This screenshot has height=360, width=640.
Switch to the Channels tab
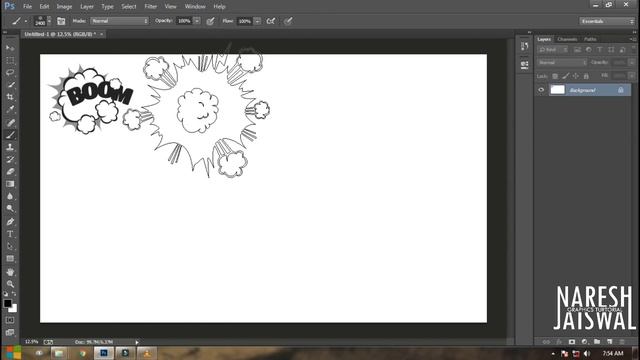(567, 39)
